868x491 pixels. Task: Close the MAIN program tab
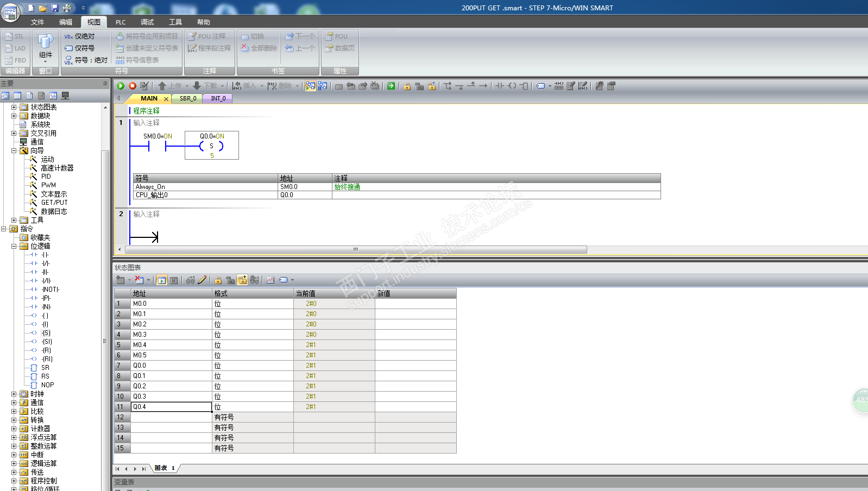(x=166, y=99)
